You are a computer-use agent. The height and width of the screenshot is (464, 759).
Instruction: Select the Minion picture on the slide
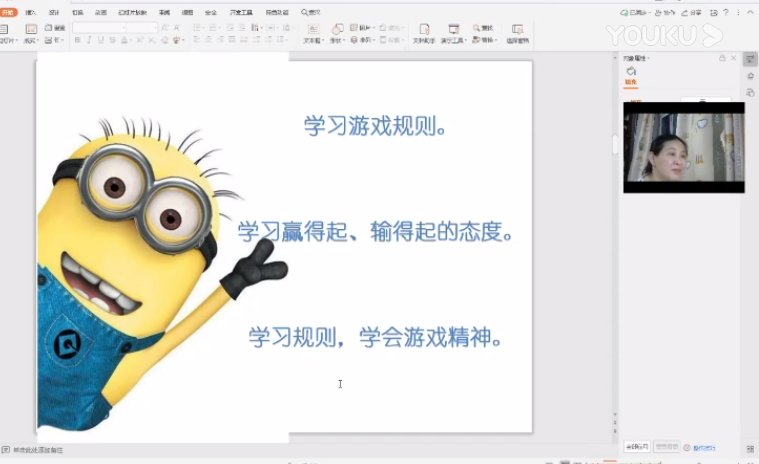[162, 247]
